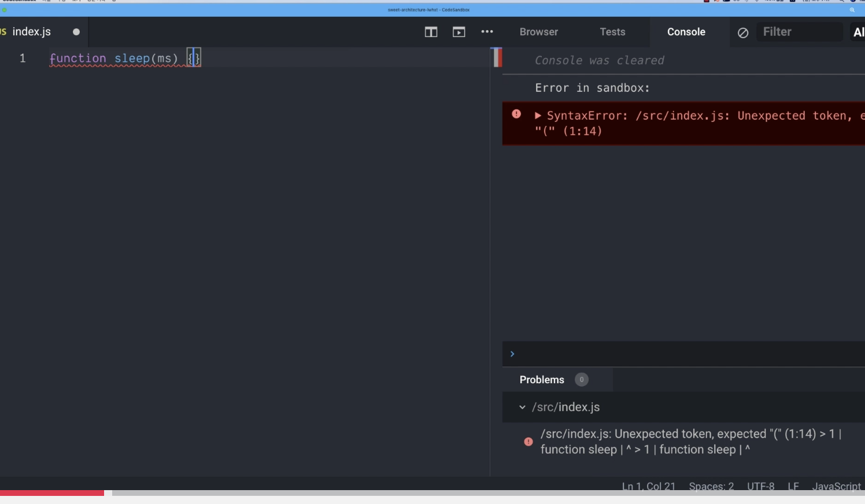Change indentation via Spaces: 2
Screen dimensions: 865x504
pyautogui.click(x=711, y=486)
